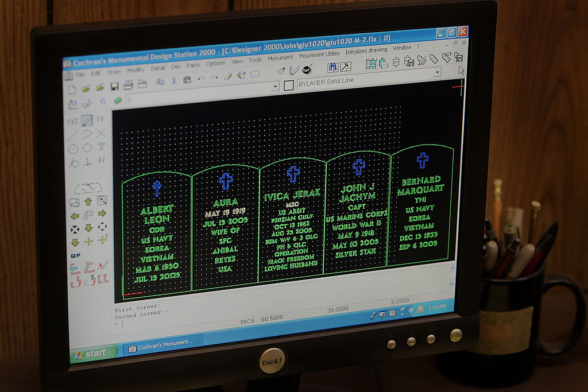
Task: Toggle the QP button in left panel
Action: 75,256
